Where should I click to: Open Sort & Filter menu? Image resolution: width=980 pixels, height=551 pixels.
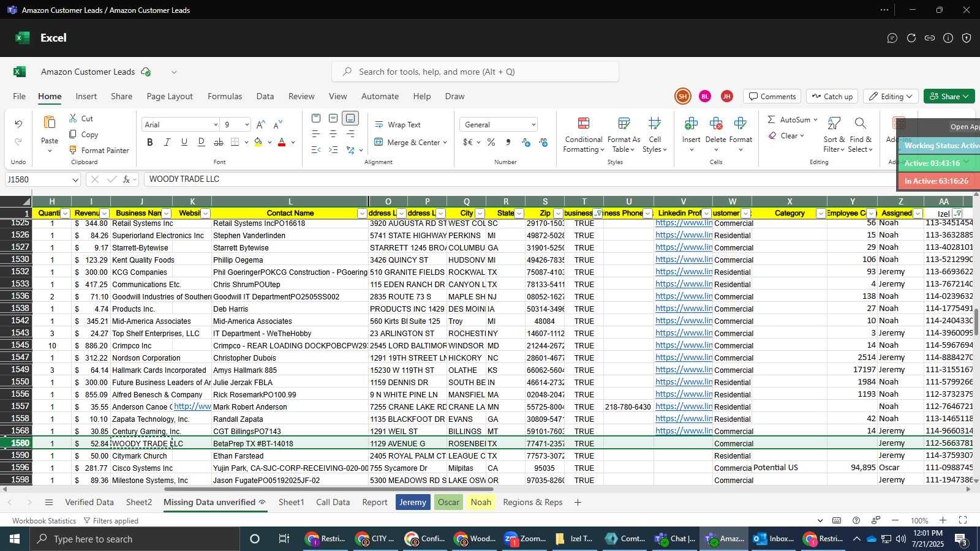coord(834,135)
